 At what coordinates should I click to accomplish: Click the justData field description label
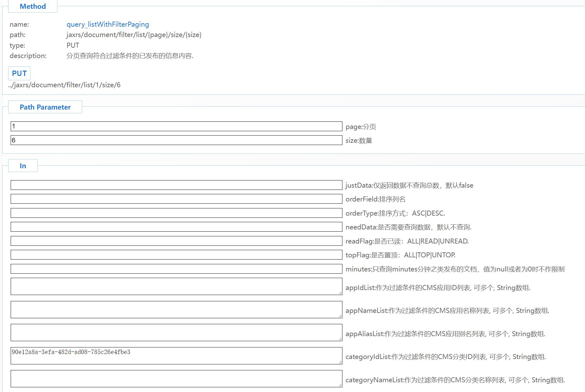[409, 185]
